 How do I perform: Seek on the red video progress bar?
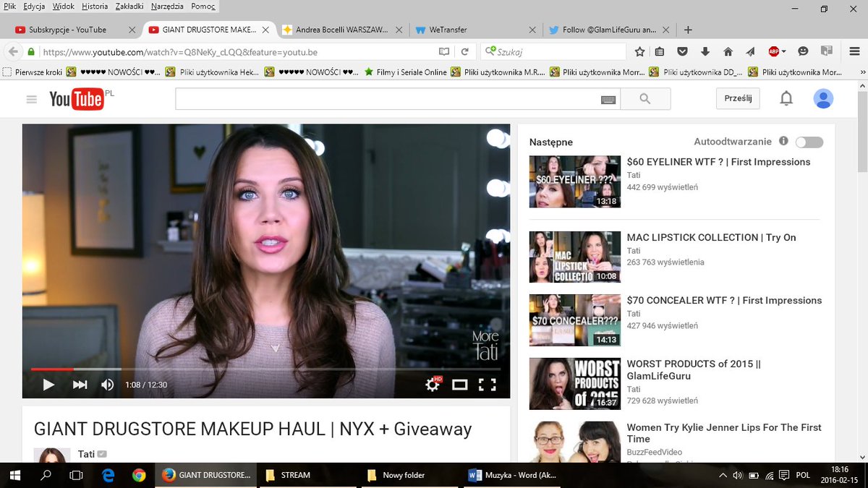tap(52, 369)
